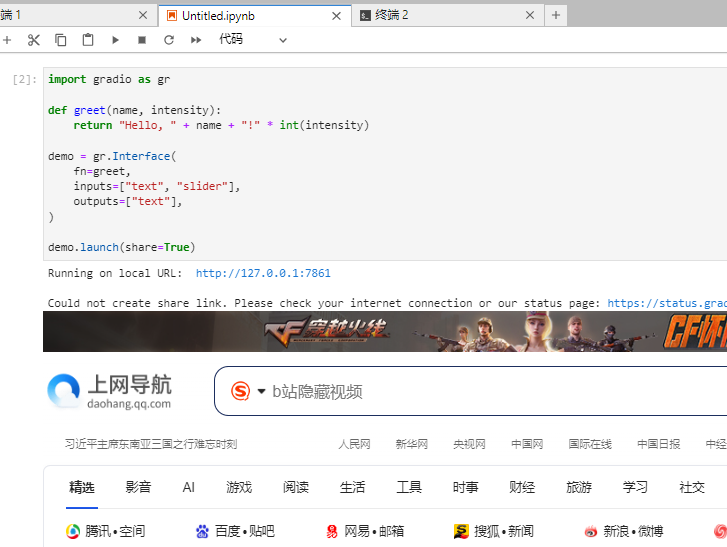The image size is (727, 547).
Task: Paste cell from clipboard
Action: click(88, 40)
